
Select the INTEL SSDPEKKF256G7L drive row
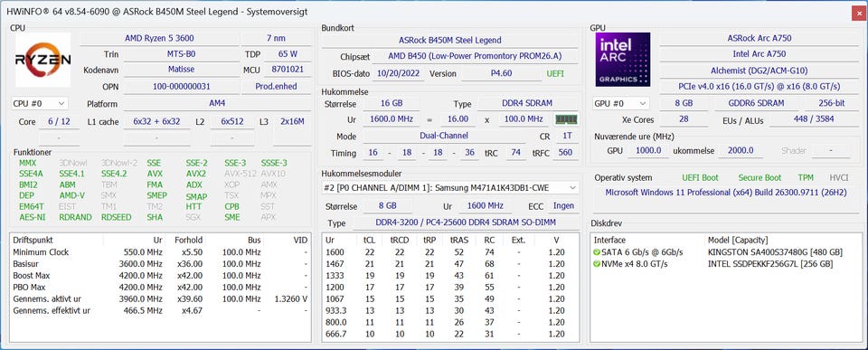coord(725,263)
